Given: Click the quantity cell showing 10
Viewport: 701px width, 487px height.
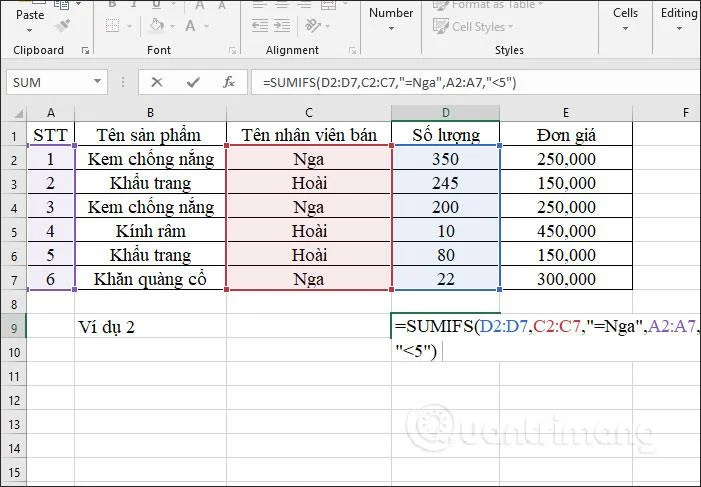Looking at the screenshot, I should [445, 230].
